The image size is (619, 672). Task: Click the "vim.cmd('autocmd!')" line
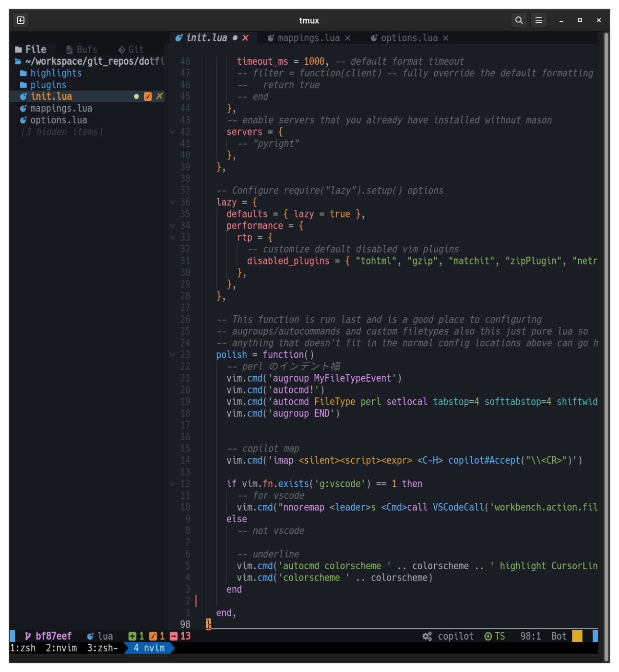(x=275, y=390)
